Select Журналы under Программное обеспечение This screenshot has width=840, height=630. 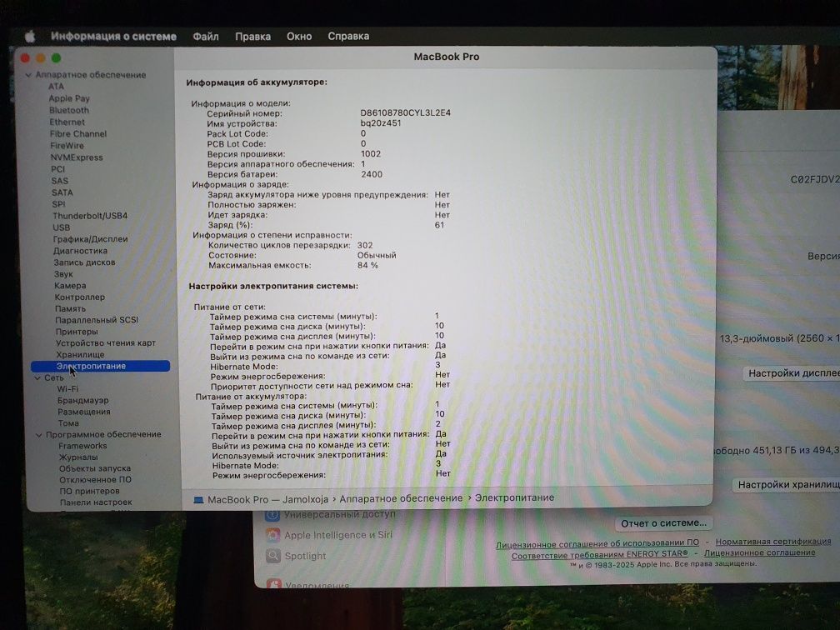pos(78,457)
